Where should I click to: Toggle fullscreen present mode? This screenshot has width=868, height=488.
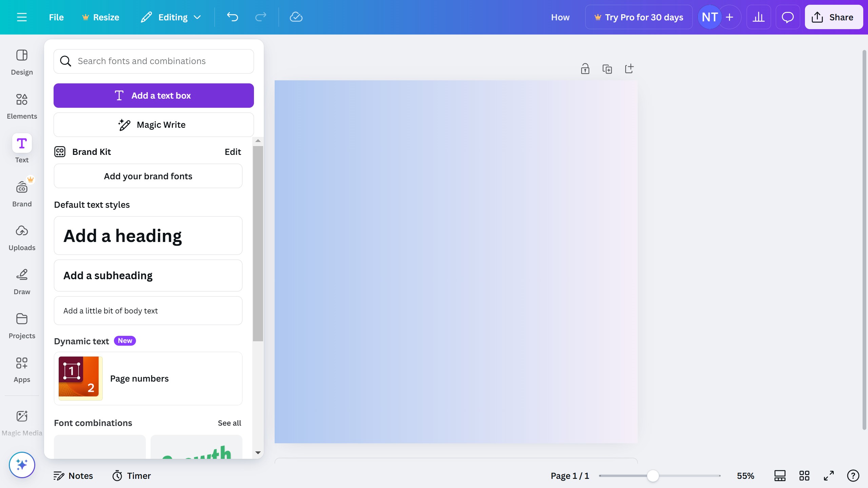[x=829, y=476]
